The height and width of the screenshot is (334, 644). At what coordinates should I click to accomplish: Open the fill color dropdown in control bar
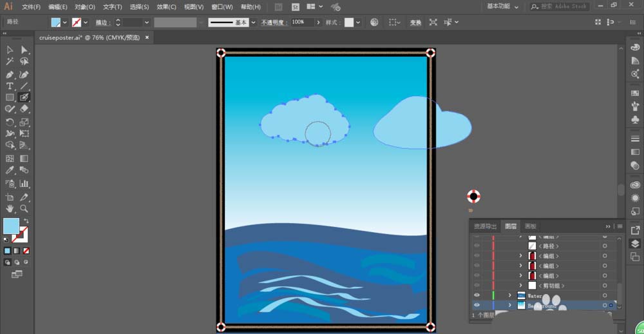point(64,22)
